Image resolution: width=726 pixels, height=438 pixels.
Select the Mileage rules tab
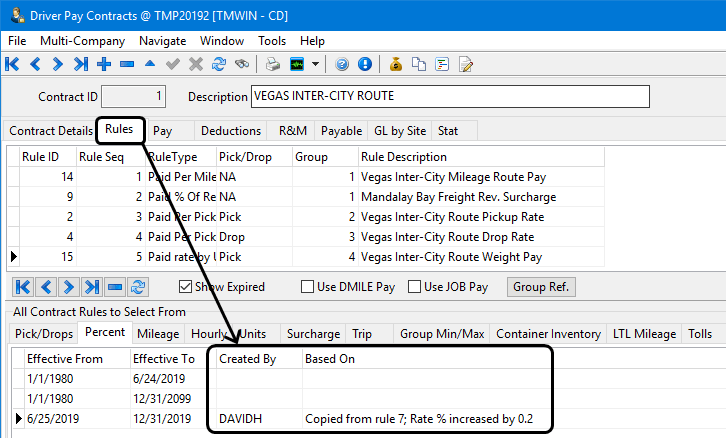pyautogui.click(x=158, y=333)
